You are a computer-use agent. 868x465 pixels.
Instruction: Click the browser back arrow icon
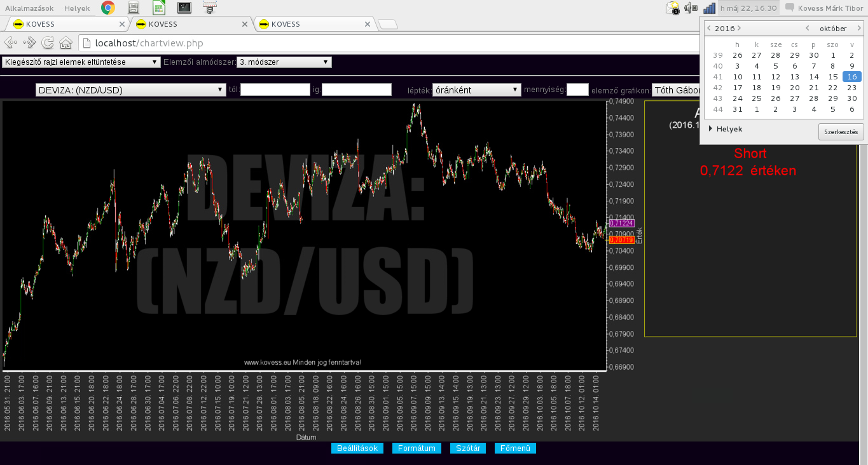tap(10, 43)
